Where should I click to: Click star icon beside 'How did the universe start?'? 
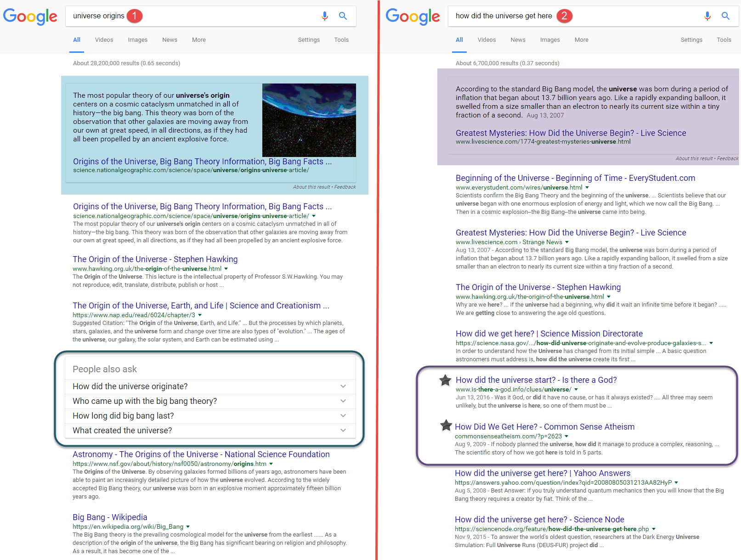pos(445,380)
